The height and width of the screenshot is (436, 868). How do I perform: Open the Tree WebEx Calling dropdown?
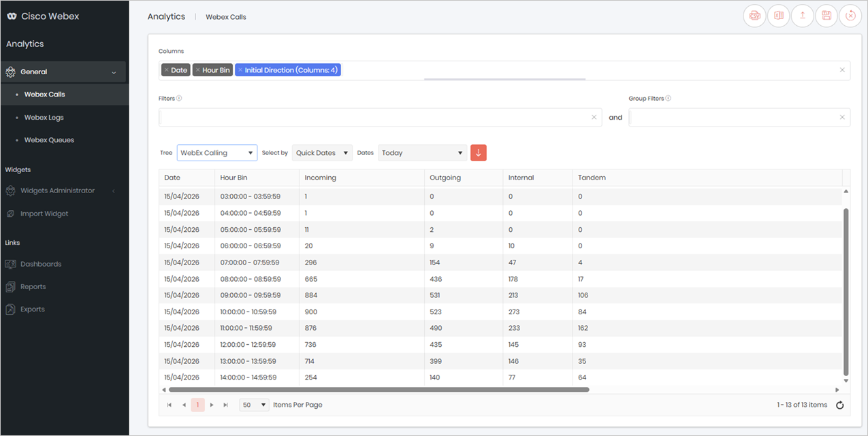click(x=217, y=153)
